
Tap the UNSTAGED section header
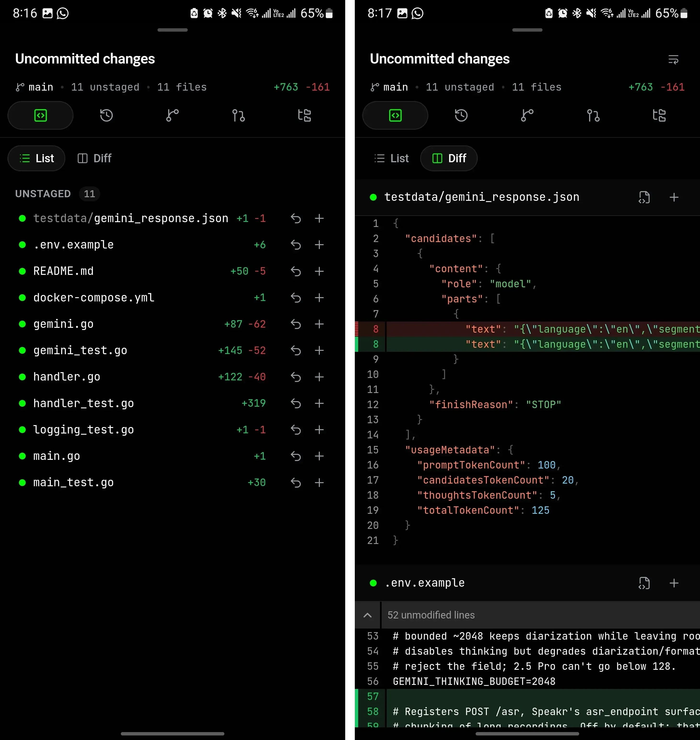[58, 194]
